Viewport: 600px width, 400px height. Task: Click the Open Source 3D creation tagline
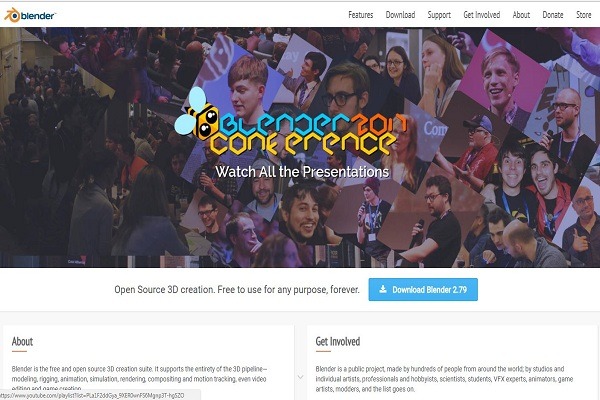coord(237,289)
